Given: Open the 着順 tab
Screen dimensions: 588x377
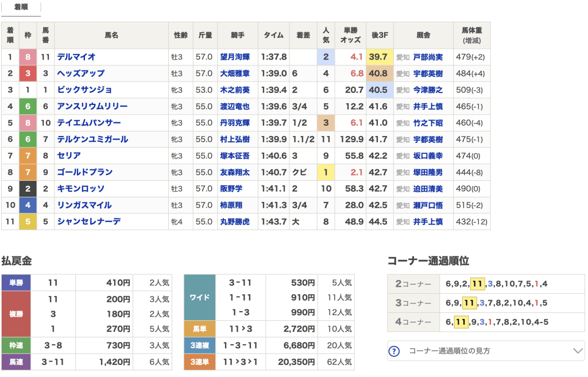Looking at the screenshot, I should 21,7.
